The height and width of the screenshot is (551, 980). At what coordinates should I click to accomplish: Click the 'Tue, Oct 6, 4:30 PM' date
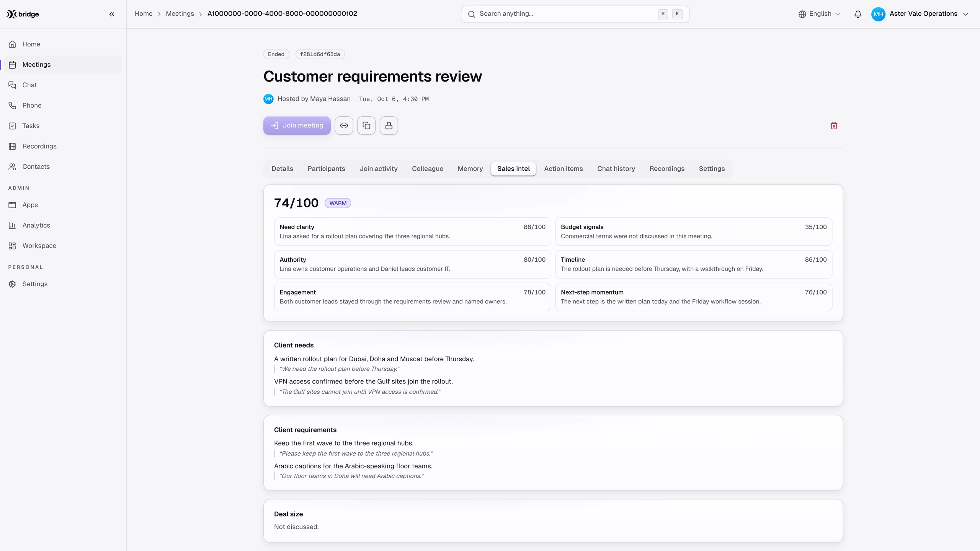coord(394,99)
